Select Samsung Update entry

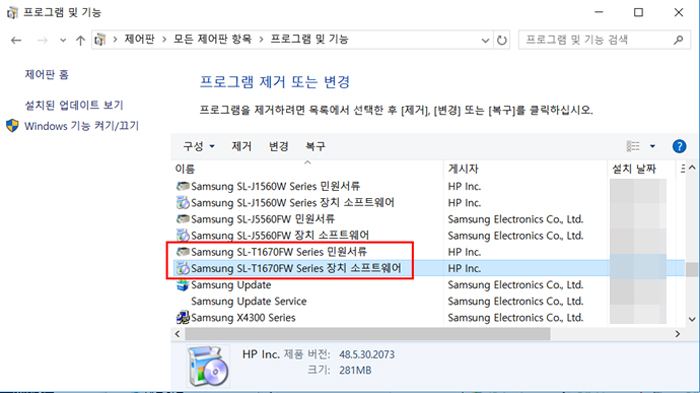tap(231, 285)
